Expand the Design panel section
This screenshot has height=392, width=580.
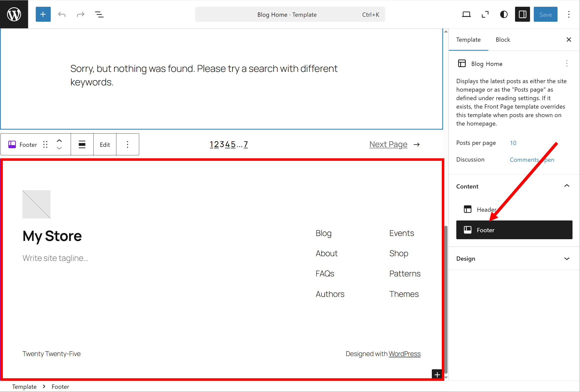pyautogui.click(x=567, y=259)
